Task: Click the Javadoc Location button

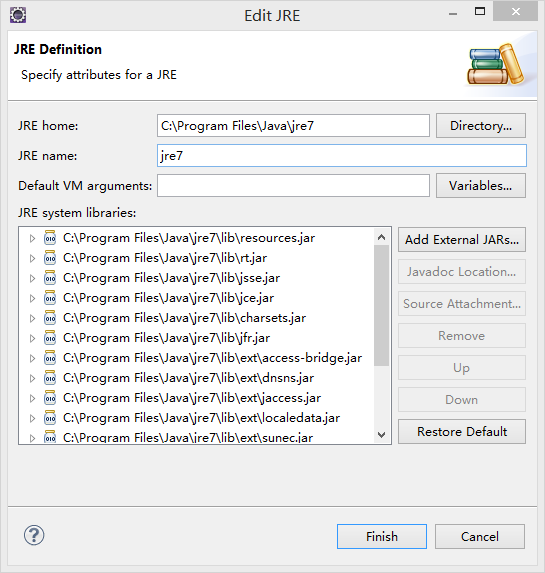Action: (462, 272)
